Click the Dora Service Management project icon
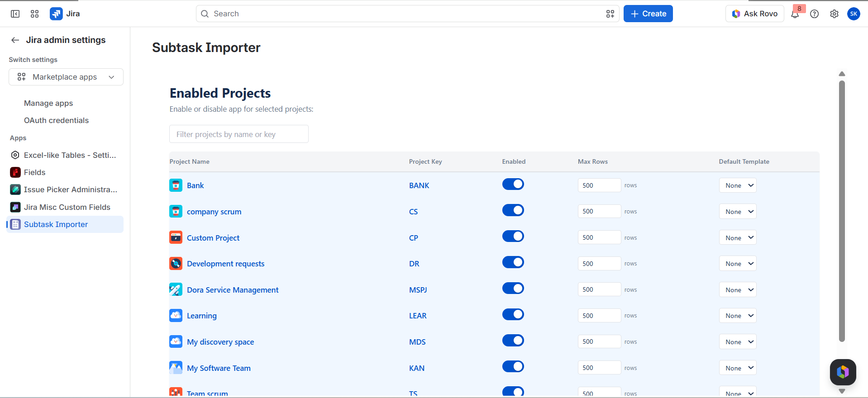This screenshot has width=868, height=398. [176, 289]
